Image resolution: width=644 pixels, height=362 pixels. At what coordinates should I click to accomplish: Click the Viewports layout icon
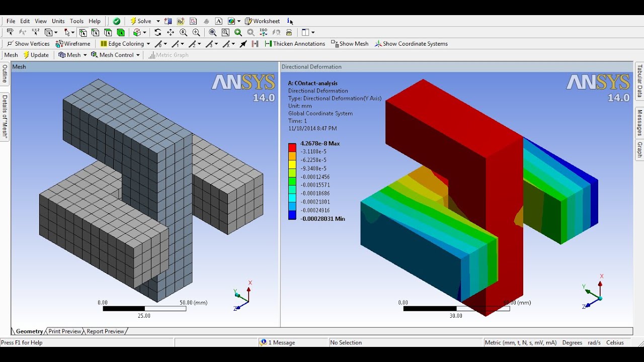pos(305,32)
